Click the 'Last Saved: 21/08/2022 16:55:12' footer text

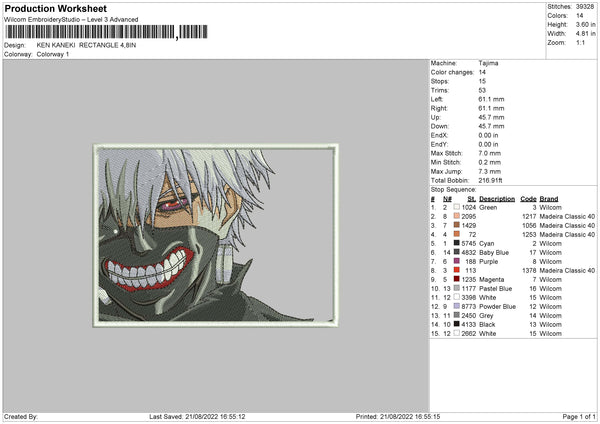[197, 416]
